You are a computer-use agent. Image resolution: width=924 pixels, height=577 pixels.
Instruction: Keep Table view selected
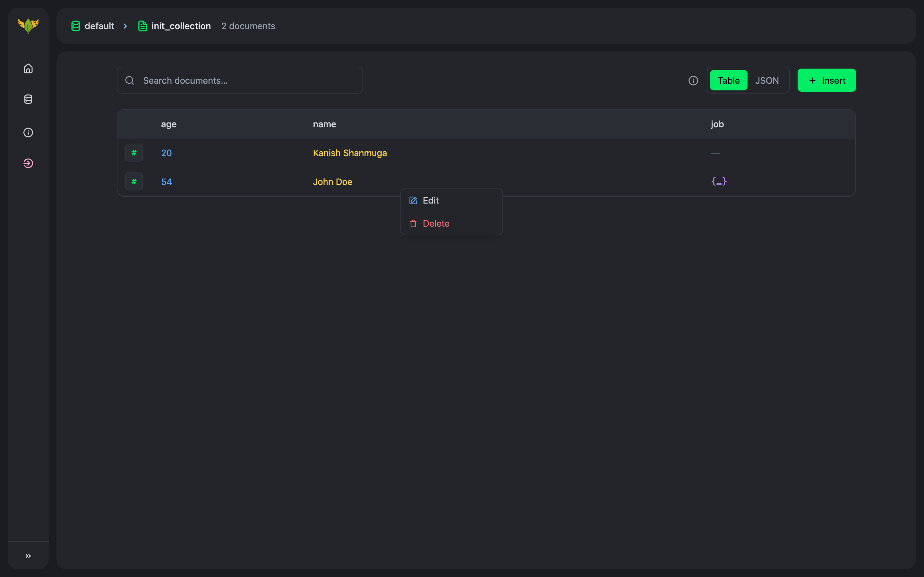(x=728, y=80)
